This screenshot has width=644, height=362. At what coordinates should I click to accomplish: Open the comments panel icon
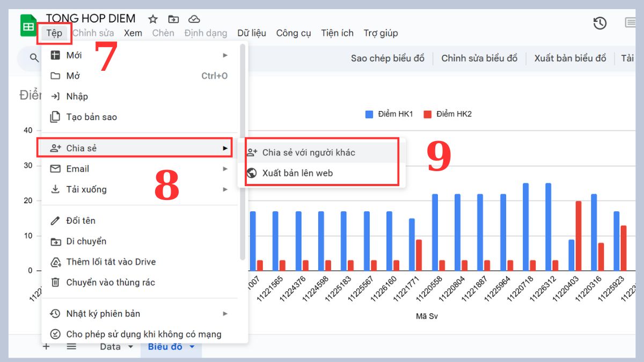pyautogui.click(x=632, y=24)
